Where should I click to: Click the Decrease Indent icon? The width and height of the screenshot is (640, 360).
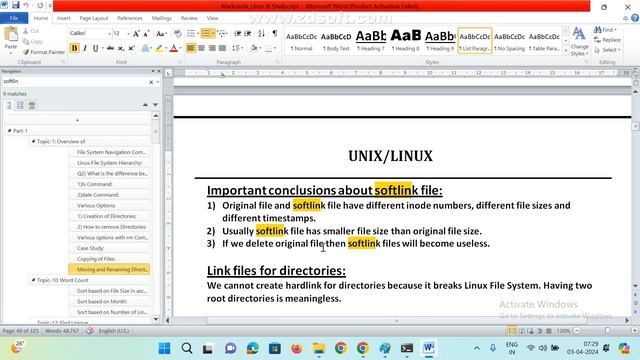(237, 33)
